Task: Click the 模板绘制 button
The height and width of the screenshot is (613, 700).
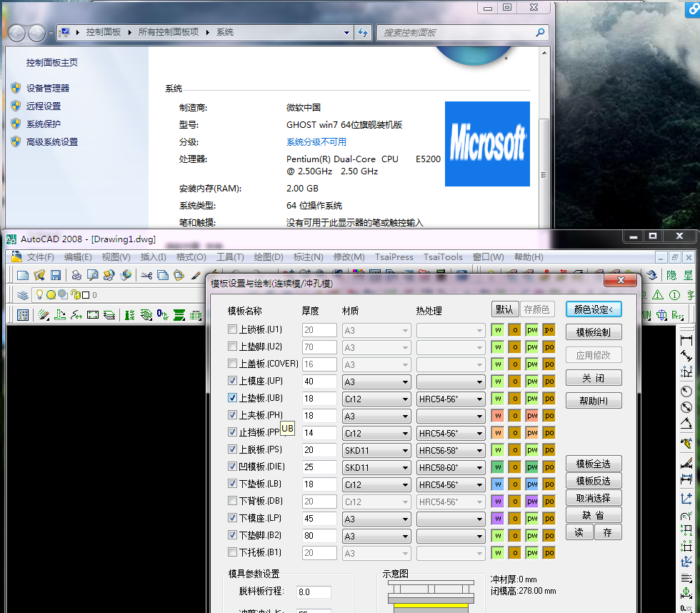Action: (594, 332)
